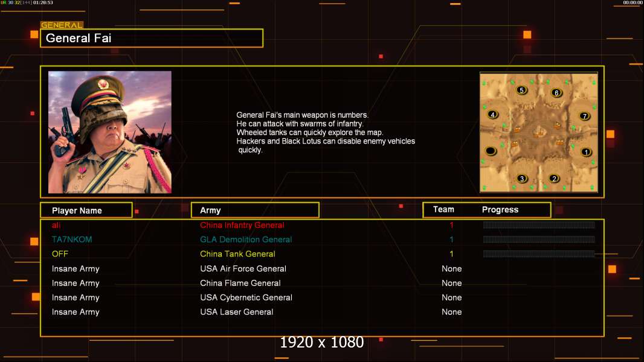The height and width of the screenshot is (362, 644).
Task: Select Insane Army in the USA Cybernetic row
Action: tap(76, 297)
